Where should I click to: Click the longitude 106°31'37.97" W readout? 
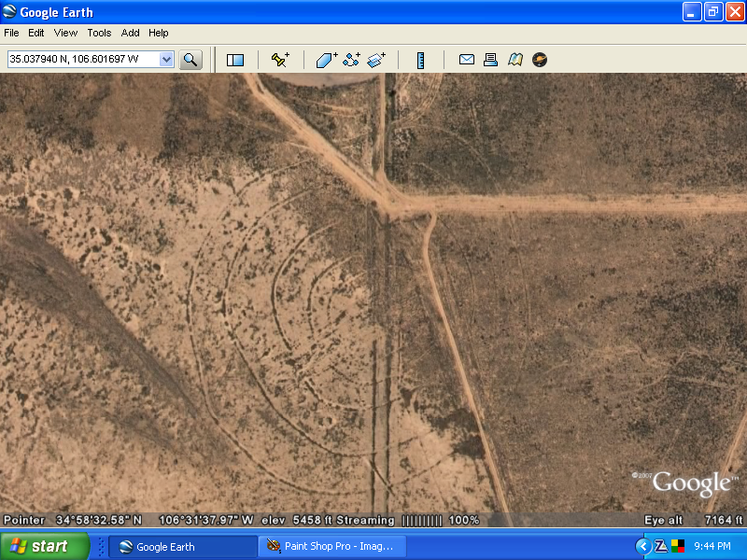pyautogui.click(x=205, y=520)
